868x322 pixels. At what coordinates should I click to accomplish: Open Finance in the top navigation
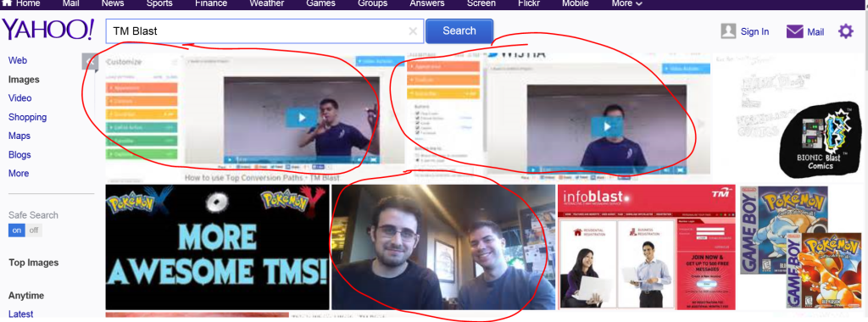click(211, 3)
